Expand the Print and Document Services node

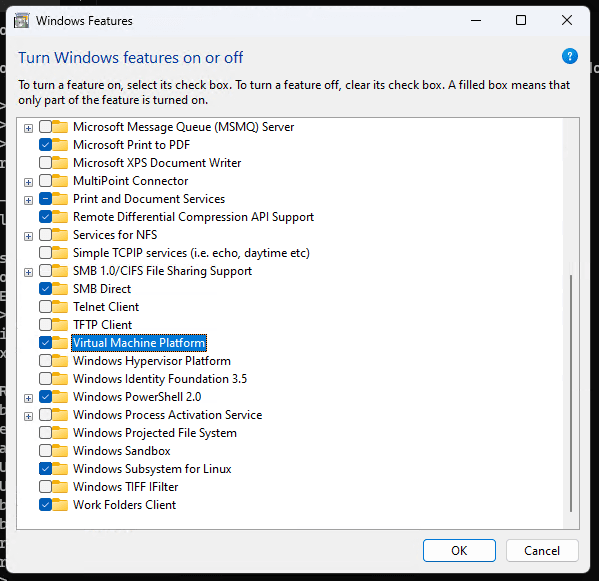pos(28,200)
